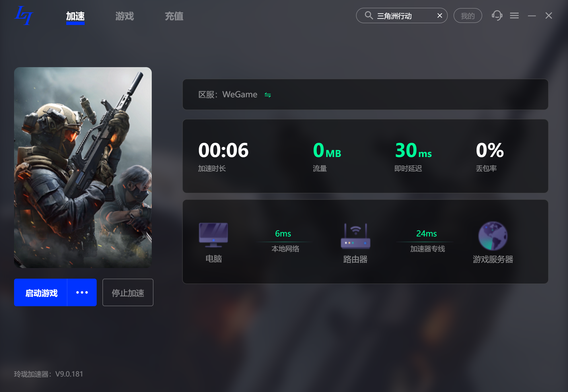Click the 游戏服务器 globe icon
The width and height of the screenshot is (568, 392).
point(493,236)
